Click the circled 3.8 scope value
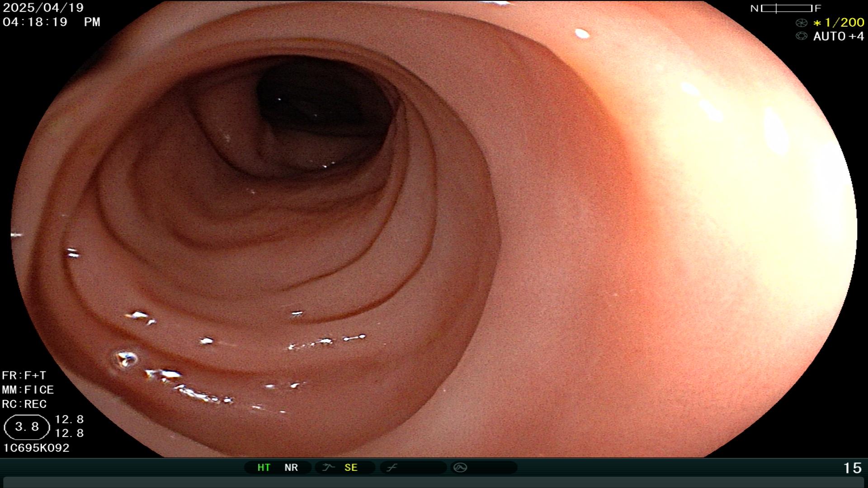 [27, 427]
